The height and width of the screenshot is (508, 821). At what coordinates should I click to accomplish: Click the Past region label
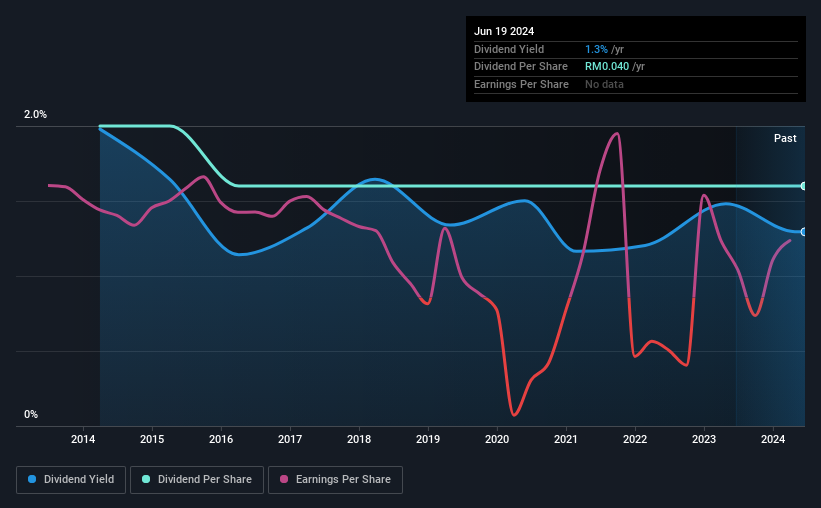[x=785, y=138]
